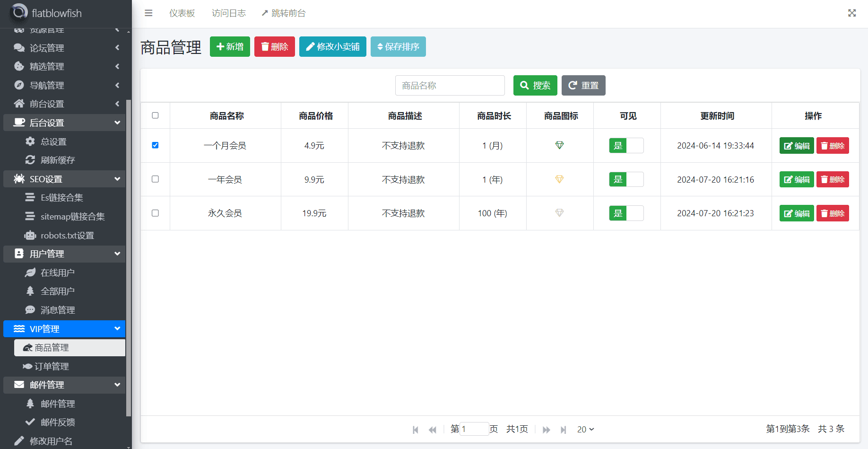Edit the 永久会员 row with 编辑
This screenshot has width=868, height=449.
[797, 213]
